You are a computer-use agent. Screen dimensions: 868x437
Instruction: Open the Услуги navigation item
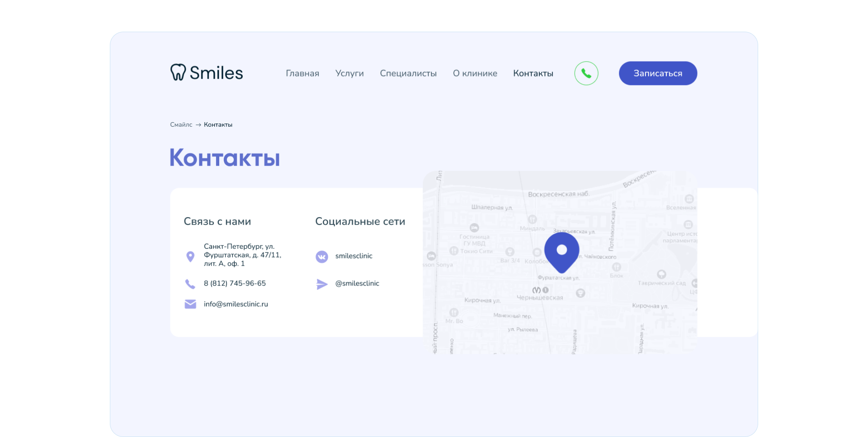point(349,73)
